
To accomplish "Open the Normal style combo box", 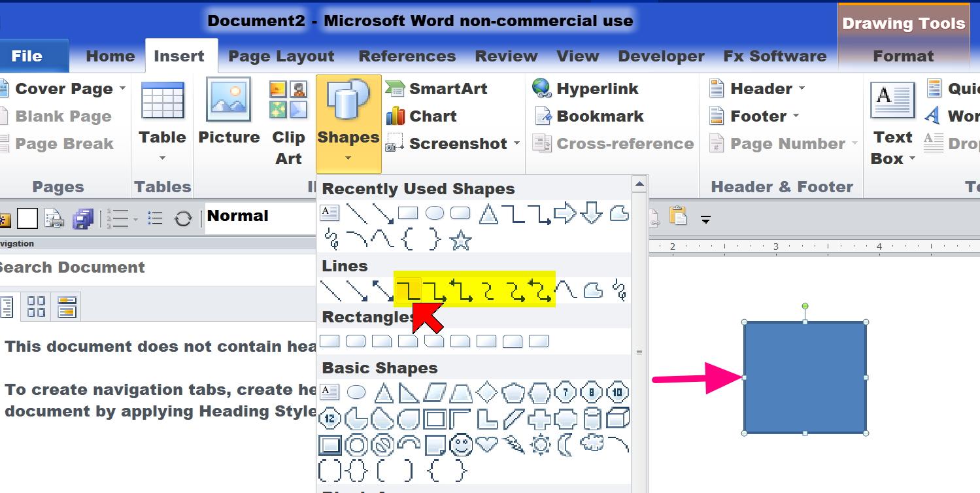I will click(x=262, y=216).
